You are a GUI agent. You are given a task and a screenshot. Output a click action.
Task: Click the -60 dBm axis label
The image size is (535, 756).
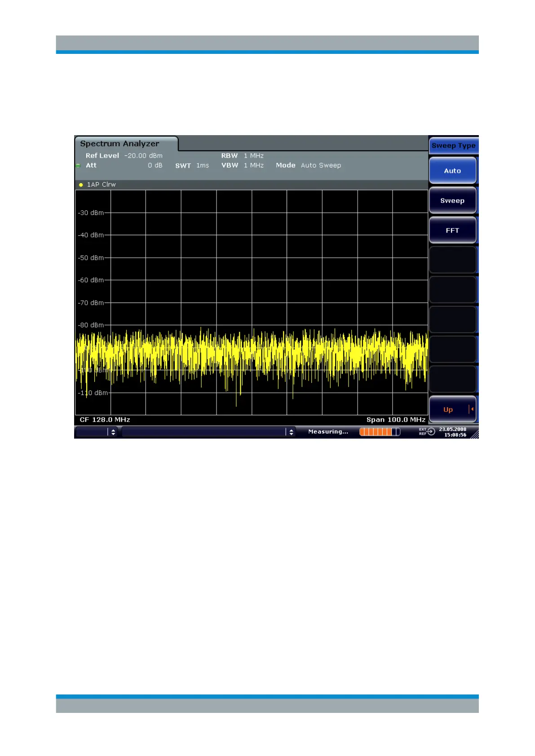click(x=91, y=280)
